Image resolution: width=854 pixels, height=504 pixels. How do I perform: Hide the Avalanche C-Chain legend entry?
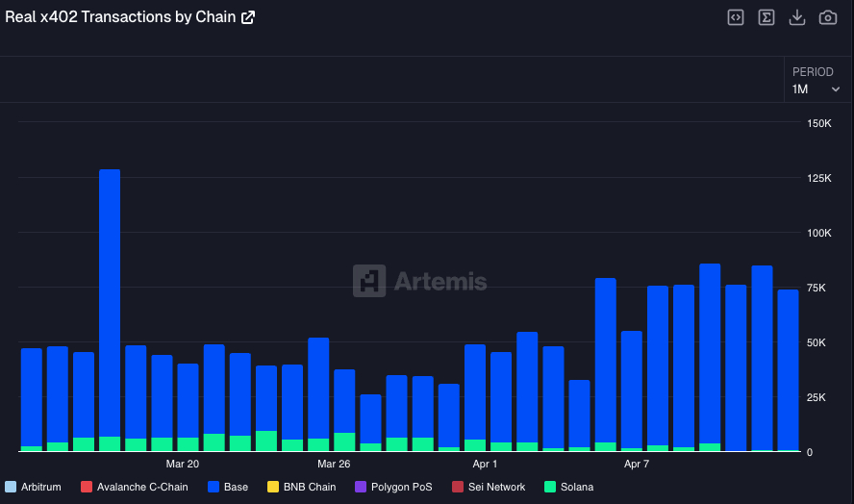[134, 487]
